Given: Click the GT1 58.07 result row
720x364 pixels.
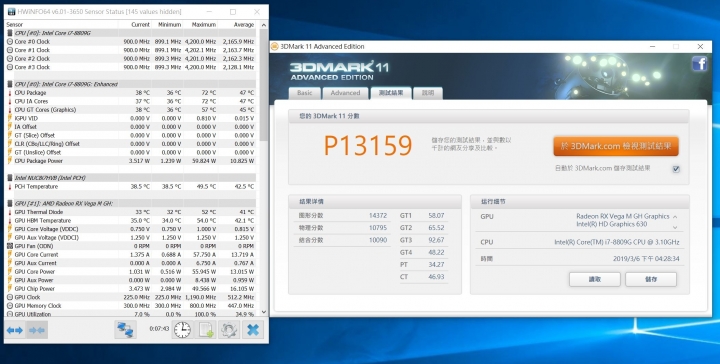Looking at the screenshot, I should coord(422,215).
